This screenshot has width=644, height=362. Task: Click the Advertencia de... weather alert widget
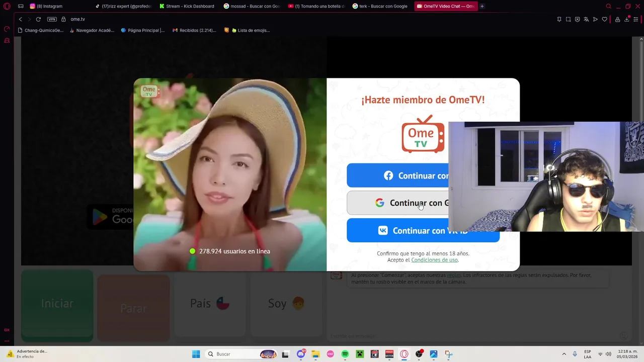(x=26, y=354)
